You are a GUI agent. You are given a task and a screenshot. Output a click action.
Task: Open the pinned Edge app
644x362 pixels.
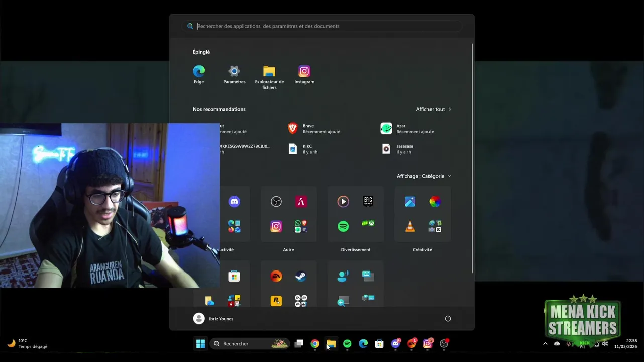[x=199, y=74]
